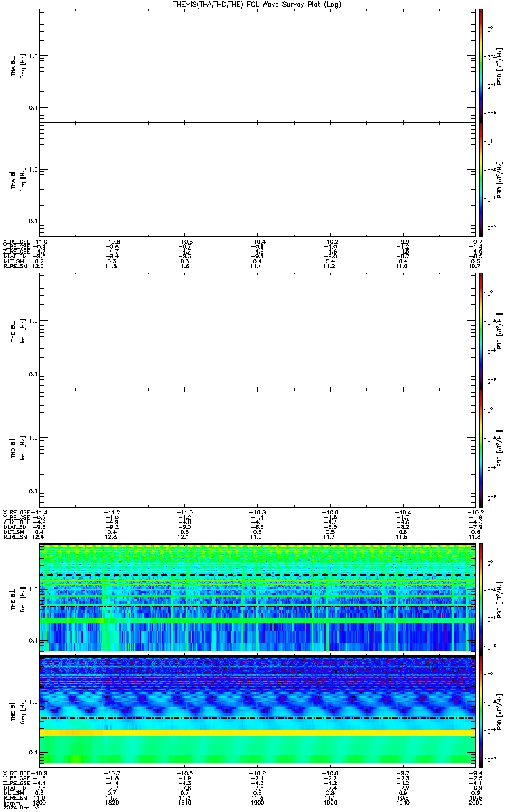Click the PSD color bar beside THD B-perpendicular

coord(481,331)
